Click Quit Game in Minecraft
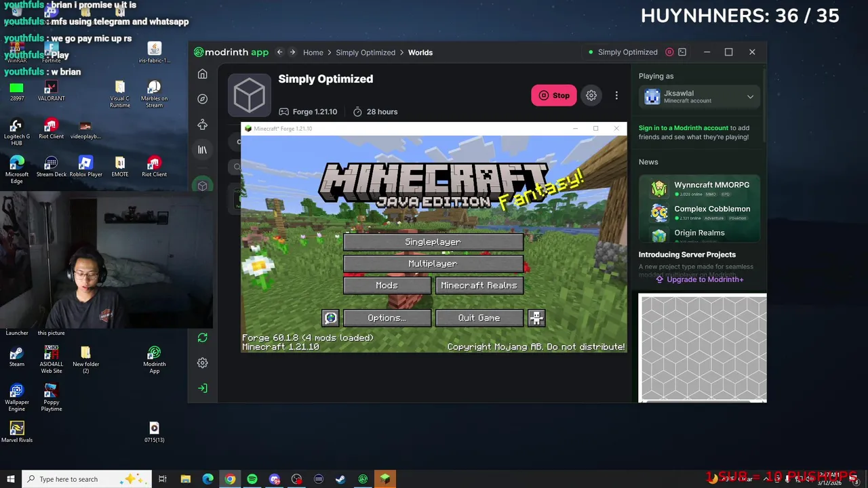Viewport: 868px width, 488px height. pyautogui.click(x=479, y=318)
